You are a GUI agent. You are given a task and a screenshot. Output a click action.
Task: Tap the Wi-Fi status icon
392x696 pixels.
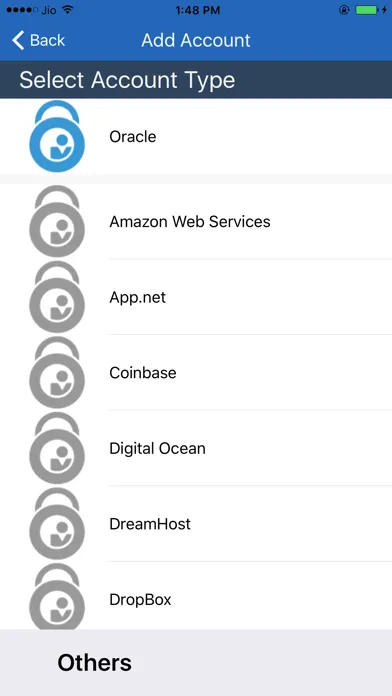pos(67,10)
